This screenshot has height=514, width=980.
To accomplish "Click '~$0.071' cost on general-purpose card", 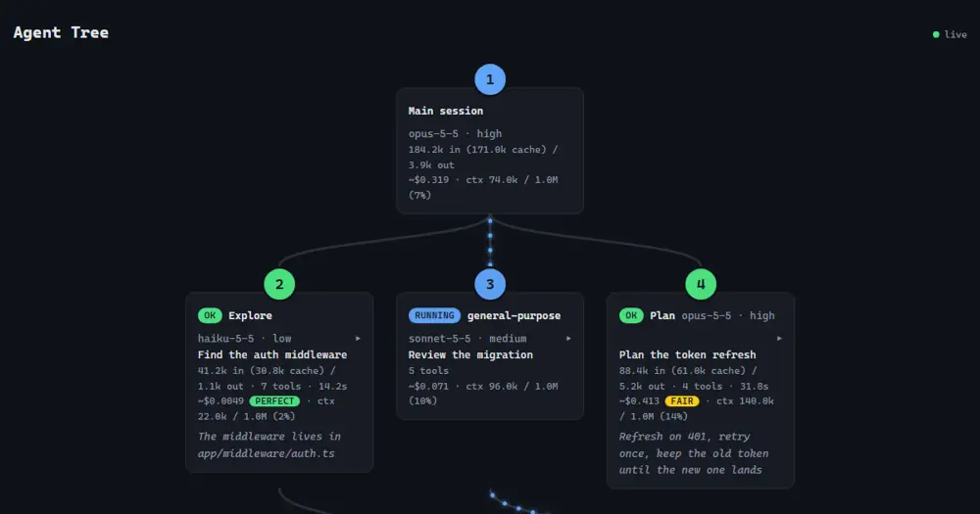I will point(429,386).
